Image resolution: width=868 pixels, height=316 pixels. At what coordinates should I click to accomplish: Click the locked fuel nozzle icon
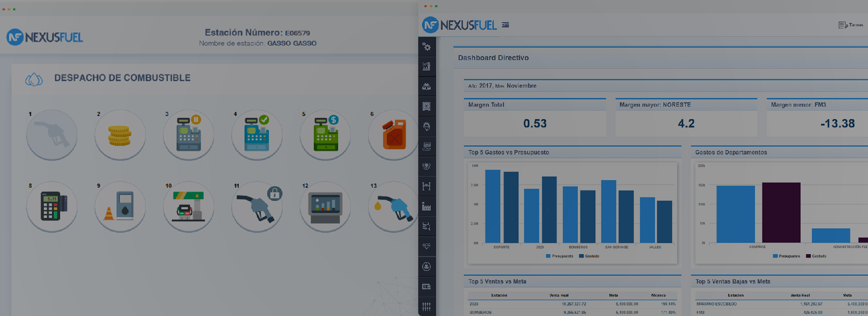point(257,207)
